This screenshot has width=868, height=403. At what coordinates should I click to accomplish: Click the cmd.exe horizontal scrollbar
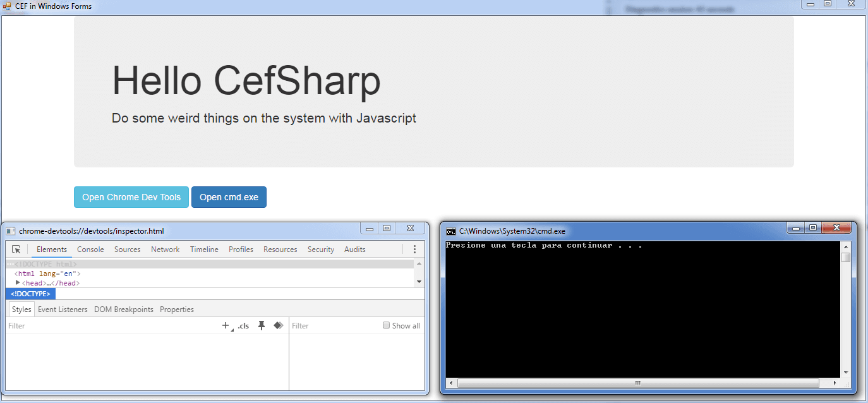pyautogui.click(x=638, y=383)
